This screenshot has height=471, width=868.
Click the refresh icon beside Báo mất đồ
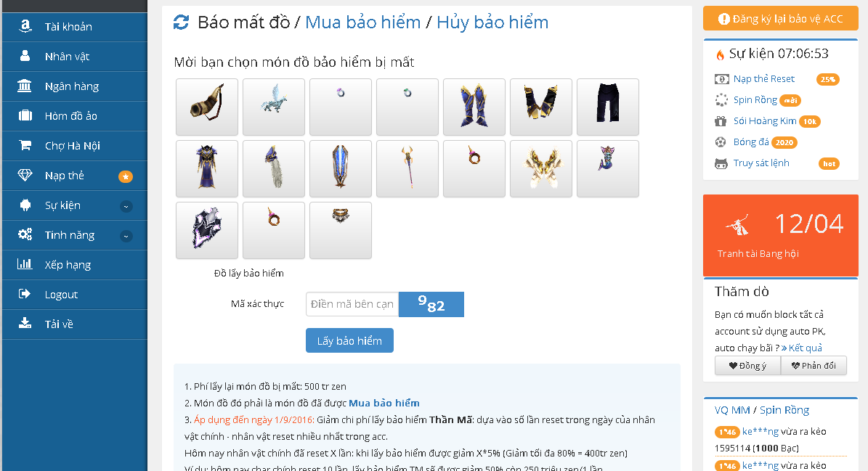181,22
